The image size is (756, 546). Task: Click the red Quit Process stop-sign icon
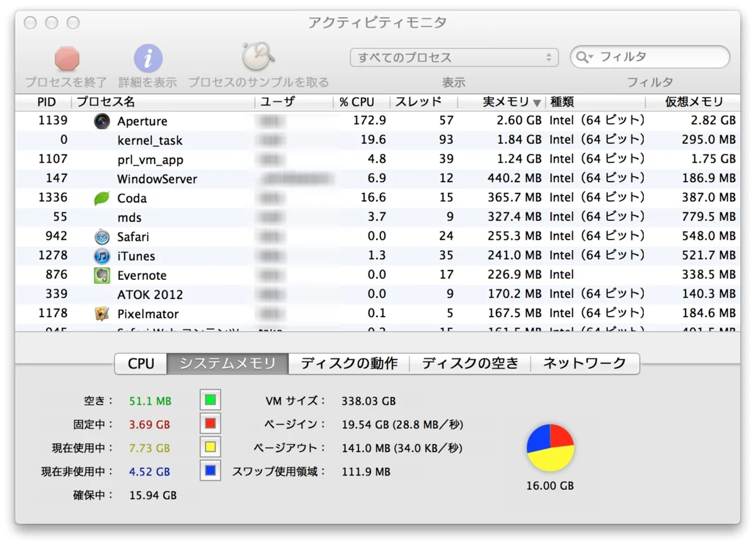(66, 59)
